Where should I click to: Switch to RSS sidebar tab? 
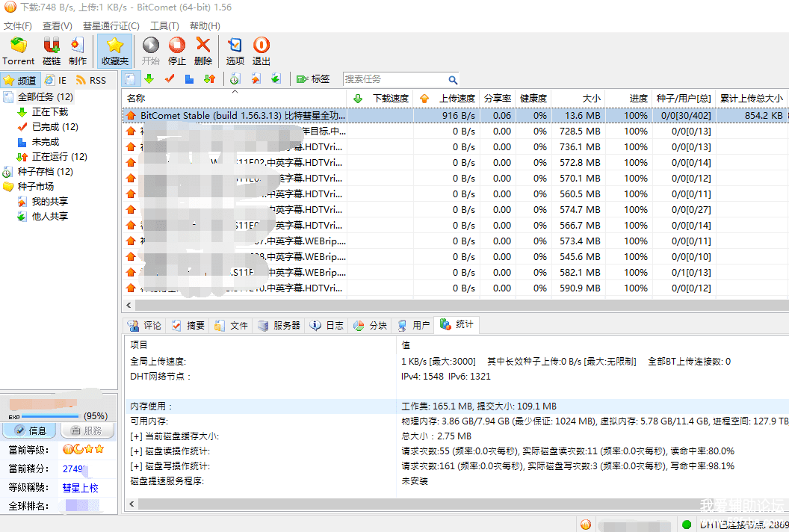[x=91, y=80]
